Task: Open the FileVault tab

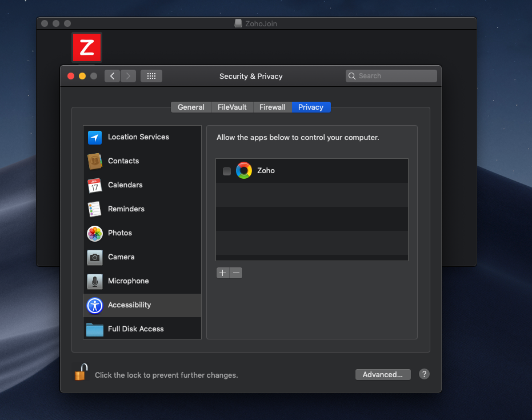Action: tap(232, 107)
